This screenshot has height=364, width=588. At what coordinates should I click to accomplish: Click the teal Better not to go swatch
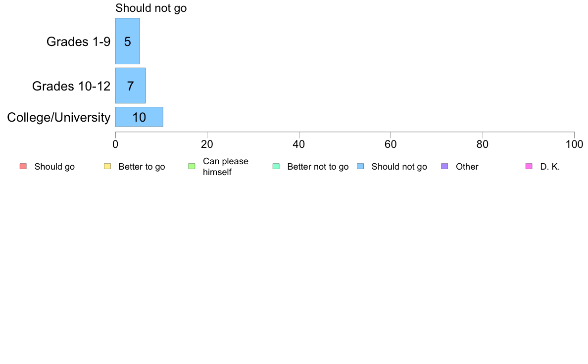point(276,167)
